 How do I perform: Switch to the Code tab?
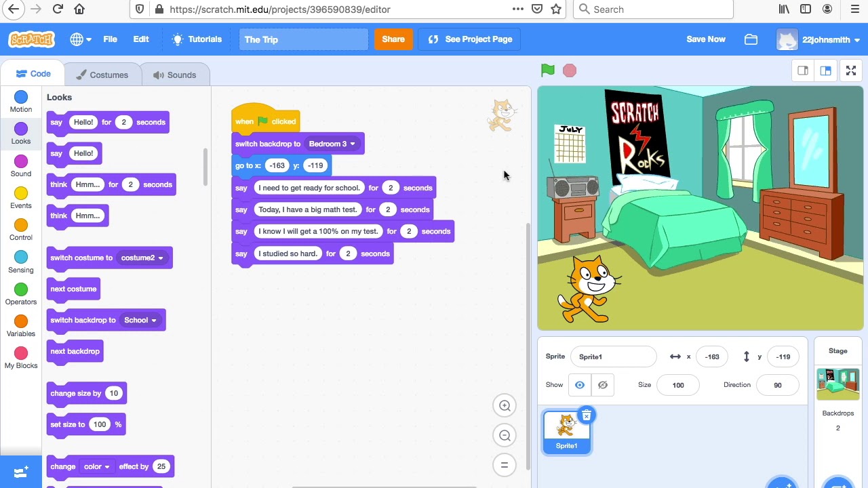[x=33, y=74]
